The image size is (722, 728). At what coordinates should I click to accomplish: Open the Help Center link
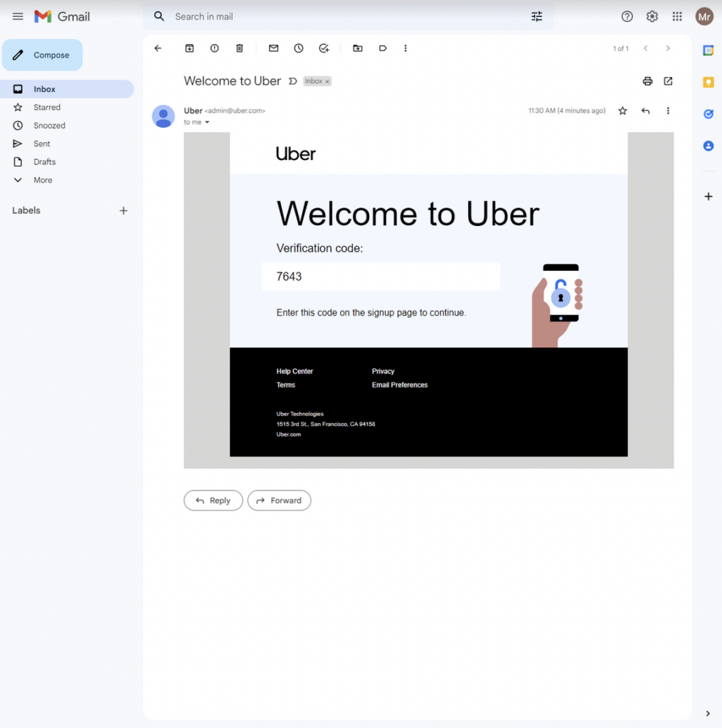294,371
